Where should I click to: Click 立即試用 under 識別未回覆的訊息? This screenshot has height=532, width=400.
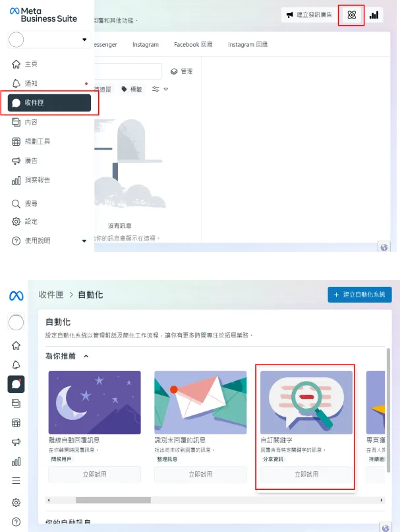(200, 475)
